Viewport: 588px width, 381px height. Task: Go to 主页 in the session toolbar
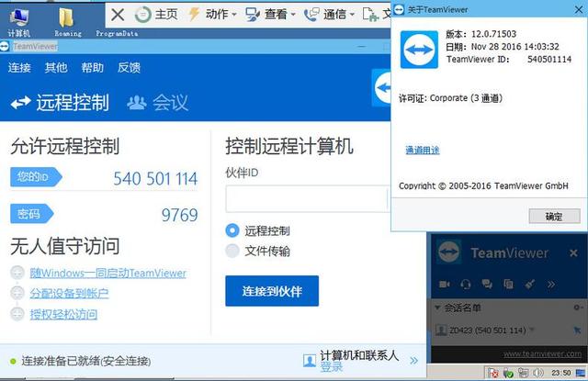[156, 15]
